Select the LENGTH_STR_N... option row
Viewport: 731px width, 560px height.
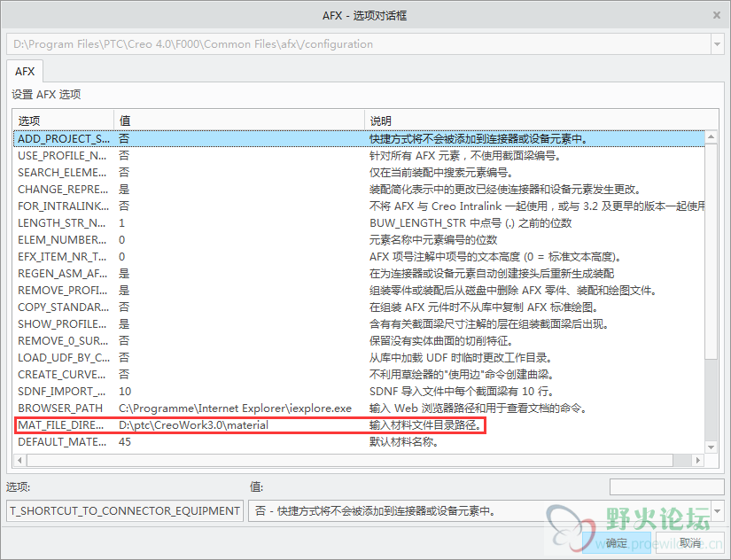click(x=359, y=222)
